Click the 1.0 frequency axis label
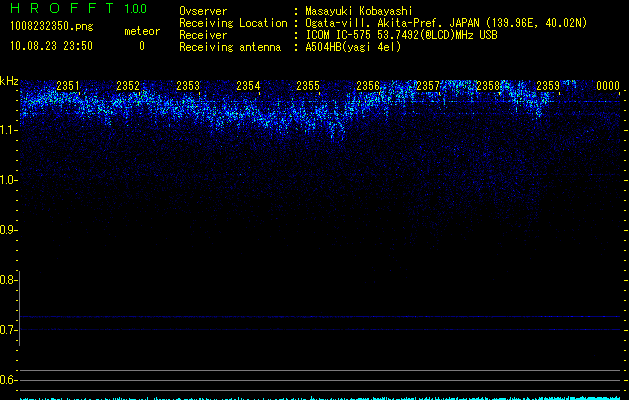Viewport: 629px width, 400px height. [7, 180]
